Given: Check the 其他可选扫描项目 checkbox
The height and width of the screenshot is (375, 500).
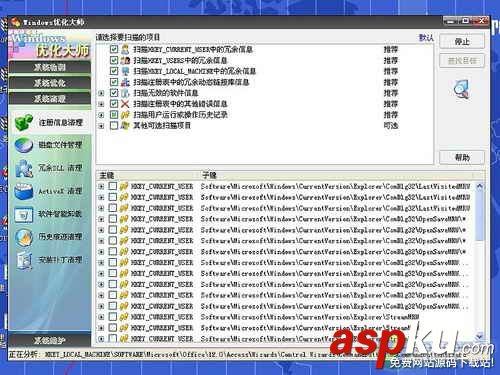Looking at the screenshot, I should coord(114,125).
